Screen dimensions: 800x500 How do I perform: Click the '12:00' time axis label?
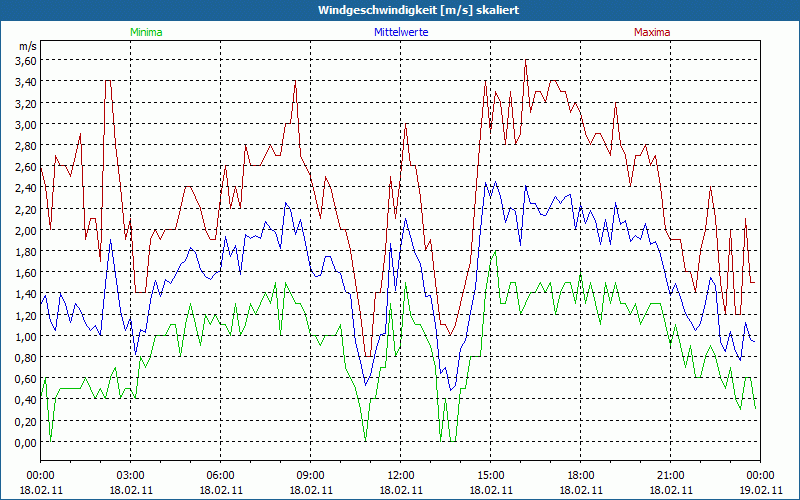click(401, 476)
